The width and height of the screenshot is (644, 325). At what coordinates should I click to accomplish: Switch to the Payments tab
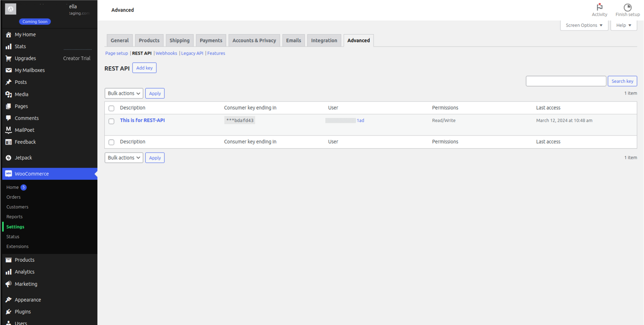211,41
